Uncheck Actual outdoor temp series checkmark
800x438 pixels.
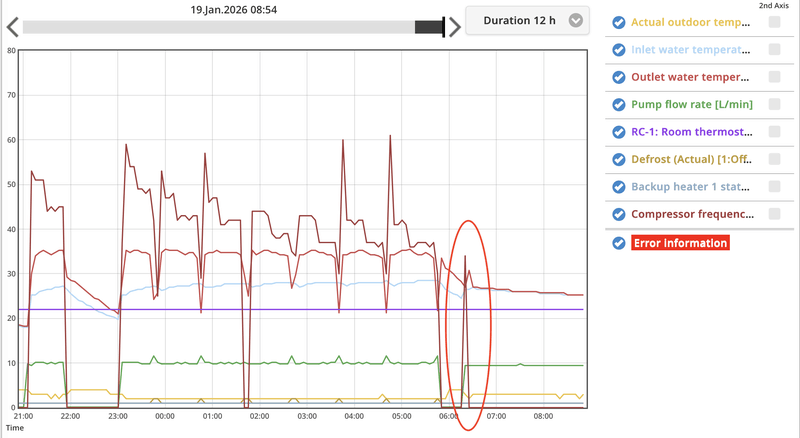point(619,22)
